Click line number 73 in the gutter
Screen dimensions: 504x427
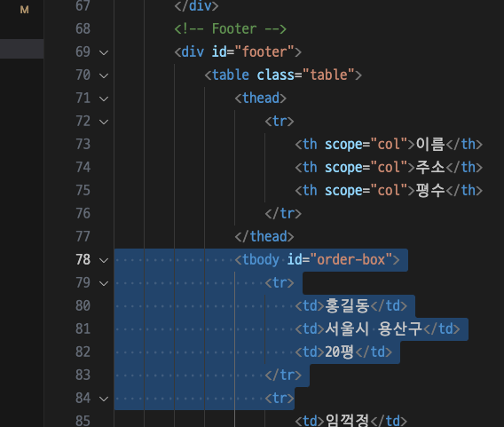pos(83,144)
